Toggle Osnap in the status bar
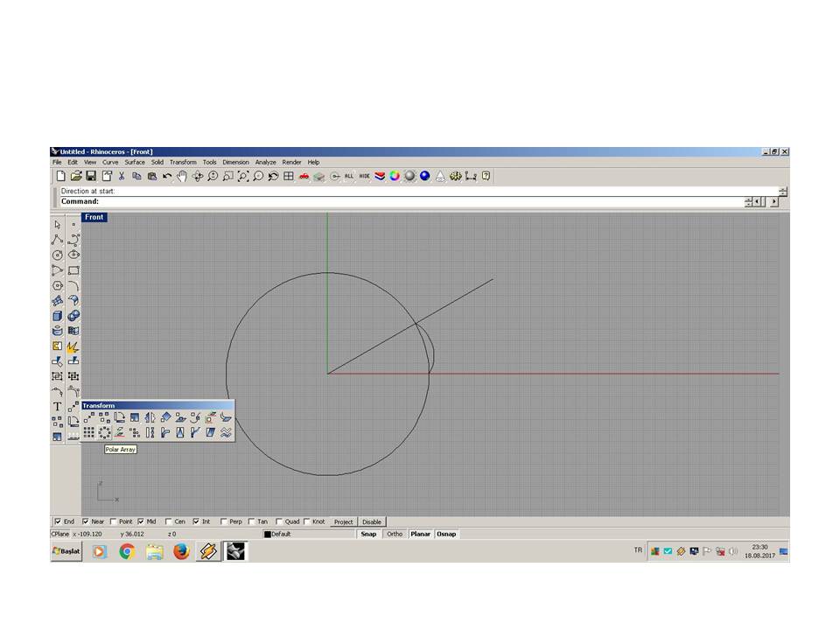 click(446, 534)
